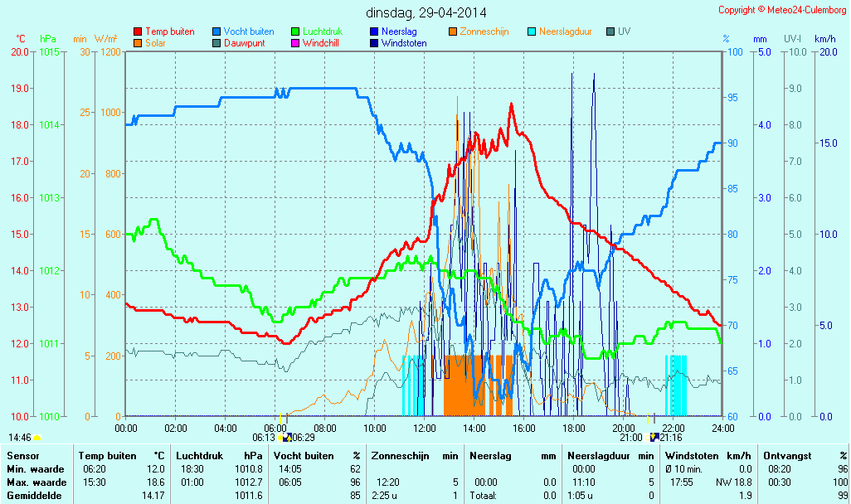The image size is (851, 504).
Task: Click the sunset icon near 21:00
Action: (x=654, y=437)
